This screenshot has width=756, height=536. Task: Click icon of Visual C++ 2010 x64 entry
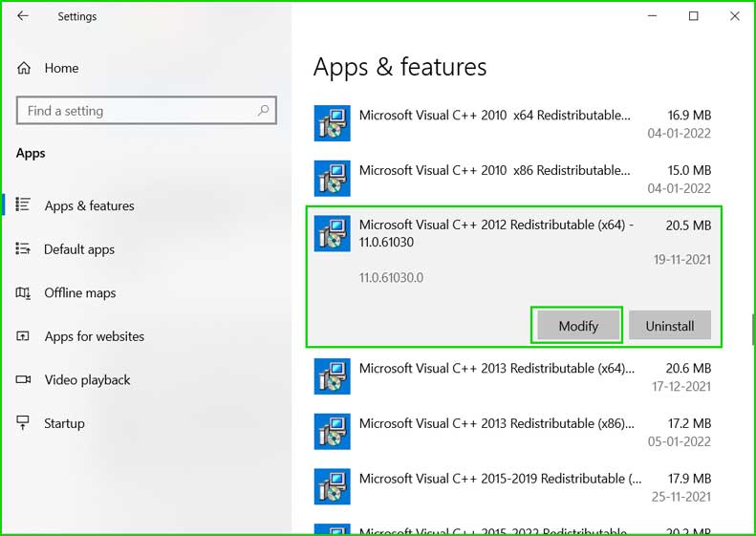[x=333, y=123]
